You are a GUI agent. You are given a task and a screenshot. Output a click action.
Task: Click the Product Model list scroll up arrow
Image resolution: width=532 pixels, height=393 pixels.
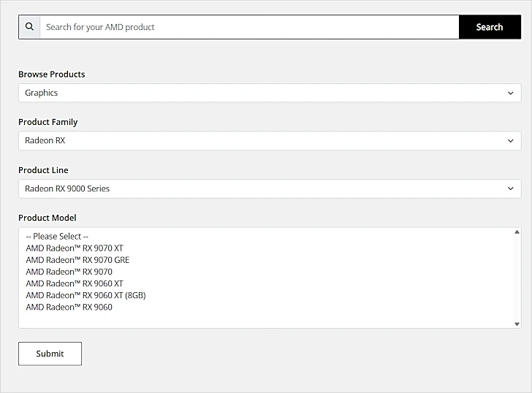[x=517, y=232]
